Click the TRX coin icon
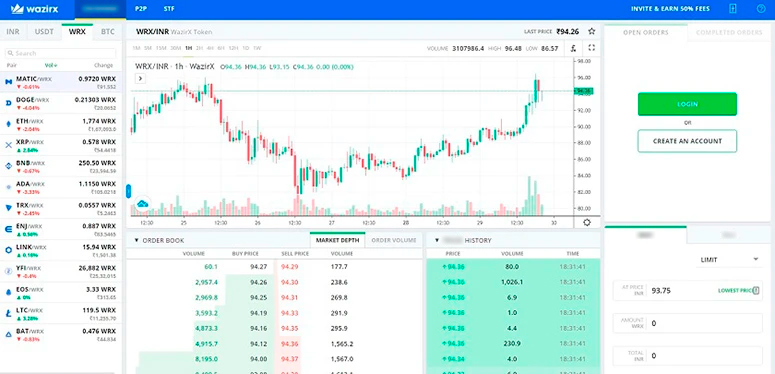775x374 pixels. click(x=8, y=208)
